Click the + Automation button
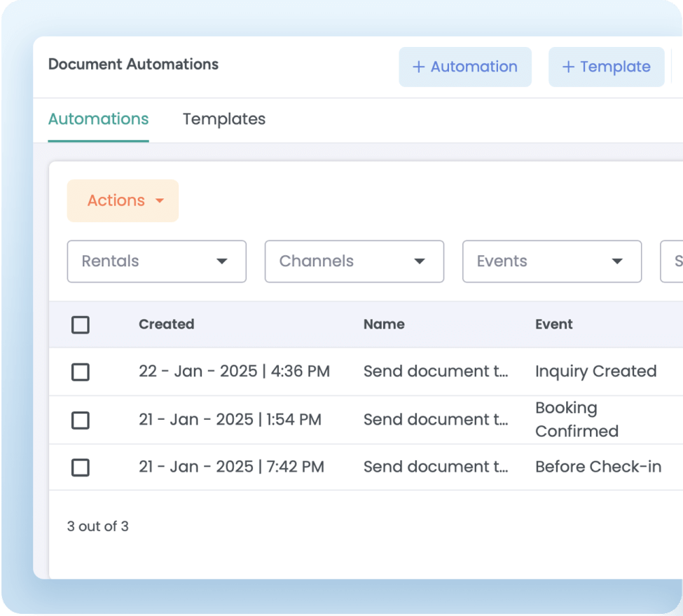Screen dimensions: 683x616 [465, 67]
